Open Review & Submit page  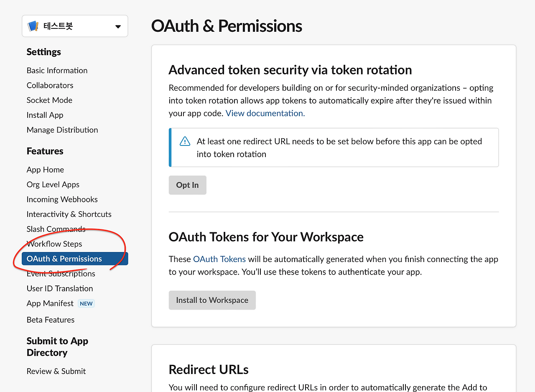click(x=56, y=371)
